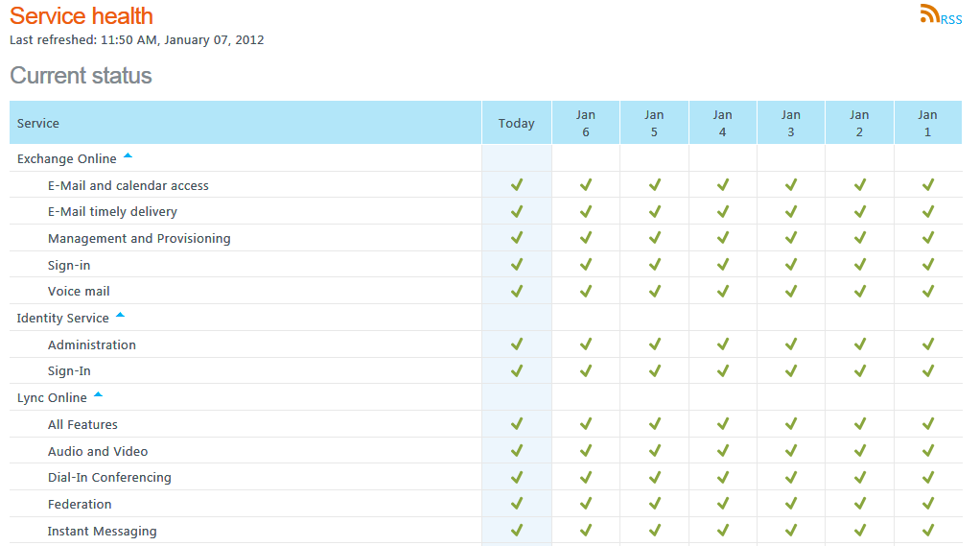Click Today's checkmark for Instant Messaging
This screenshot has width=980, height=546.
517,531
